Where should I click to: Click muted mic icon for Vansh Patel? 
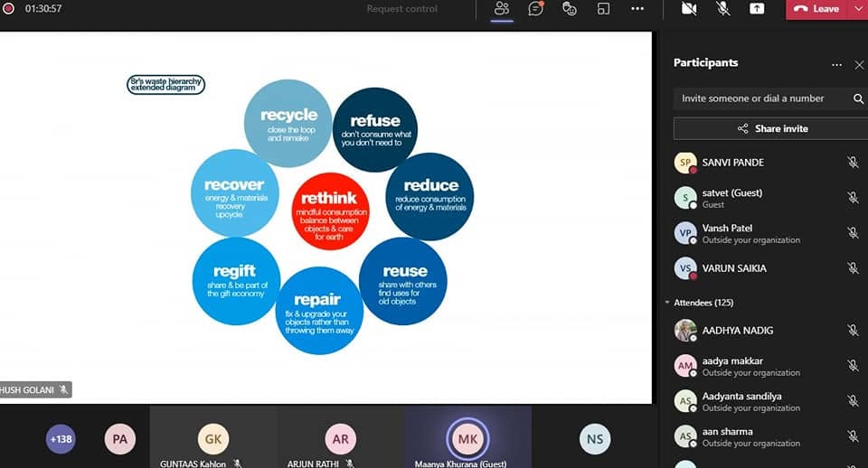click(x=853, y=233)
